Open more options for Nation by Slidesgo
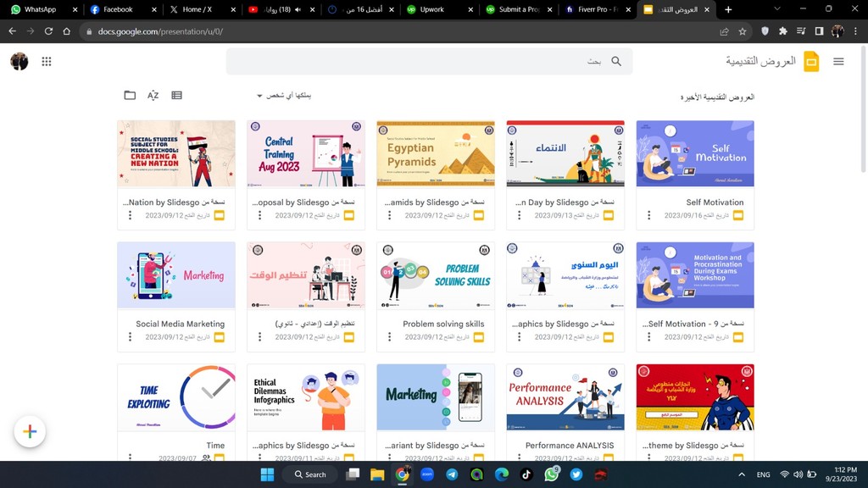The width and height of the screenshot is (868, 488). [x=130, y=215]
